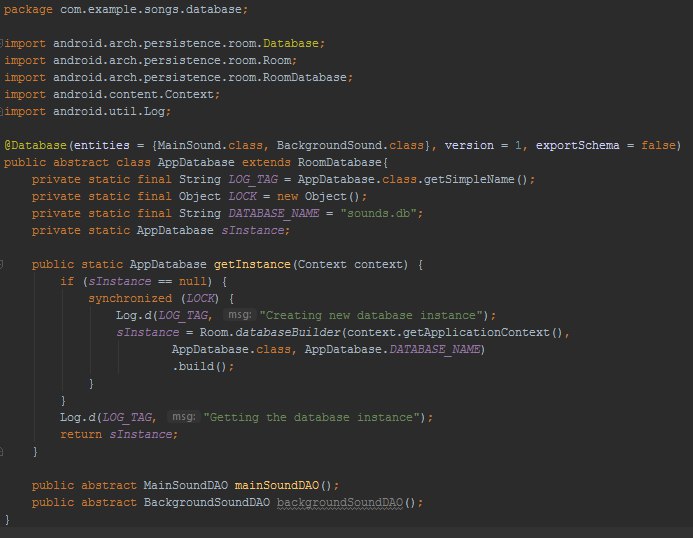Click the null keyword in the if condition
693x538 pixels.
[193, 281]
